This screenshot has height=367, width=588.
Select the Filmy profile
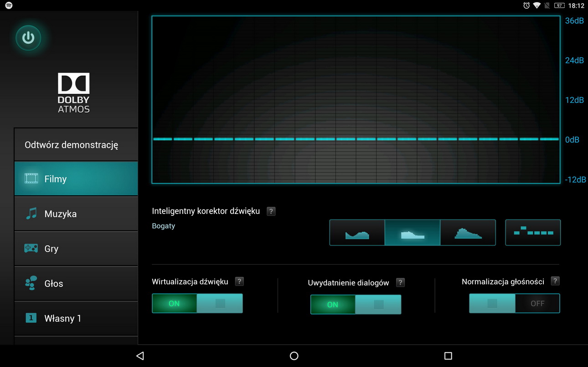[x=76, y=179]
